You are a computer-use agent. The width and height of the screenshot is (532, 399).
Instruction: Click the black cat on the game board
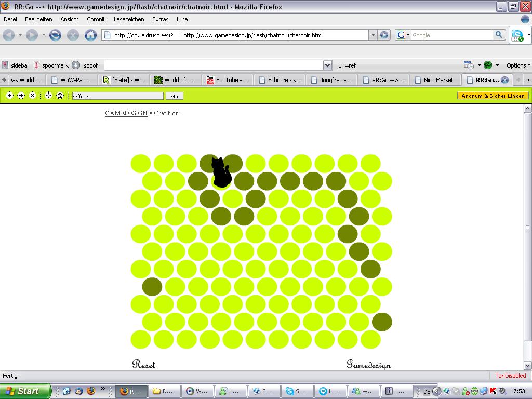pos(221,172)
